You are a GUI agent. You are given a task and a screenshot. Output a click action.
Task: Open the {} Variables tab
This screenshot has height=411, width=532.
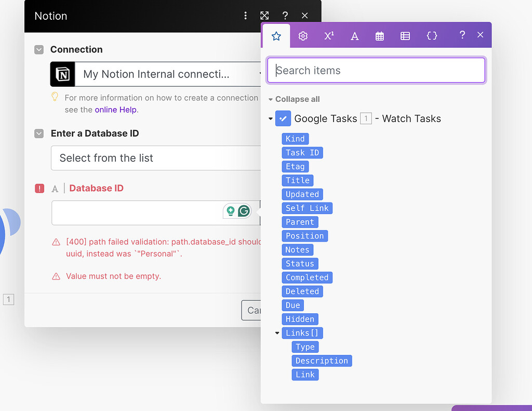point(432,35)
